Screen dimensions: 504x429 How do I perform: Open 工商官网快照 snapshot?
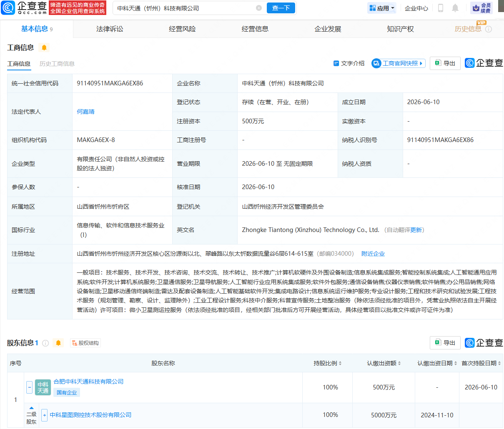click(x=399, y=63)
